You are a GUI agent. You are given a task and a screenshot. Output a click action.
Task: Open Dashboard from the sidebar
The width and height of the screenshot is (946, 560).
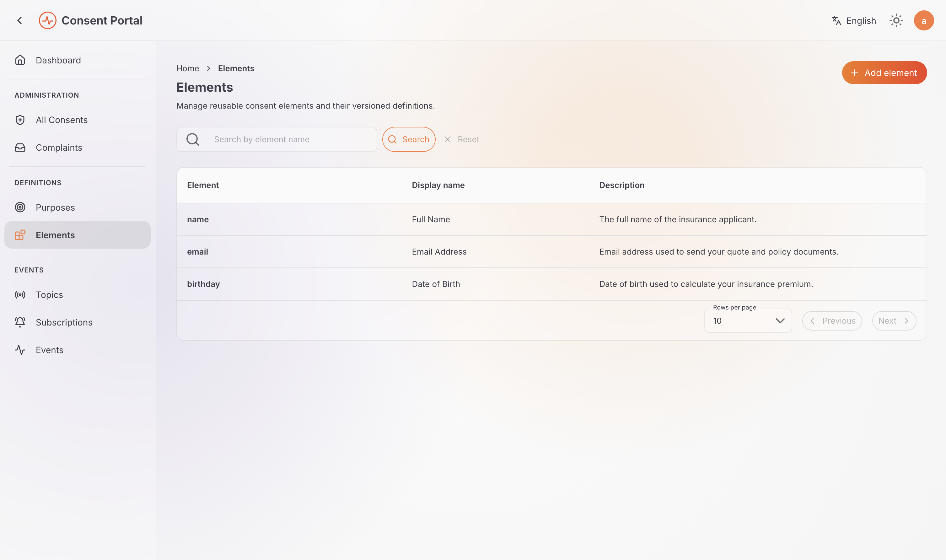(77, 60)
